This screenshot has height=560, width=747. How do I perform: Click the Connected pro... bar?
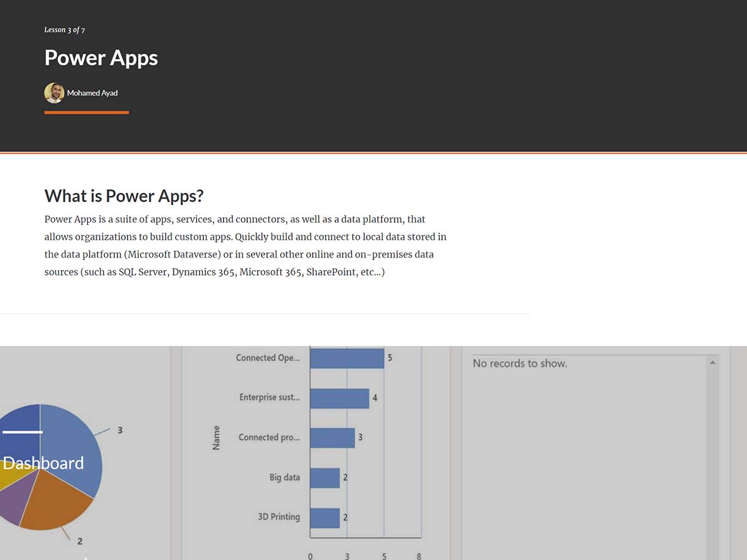tap(332, 437)
